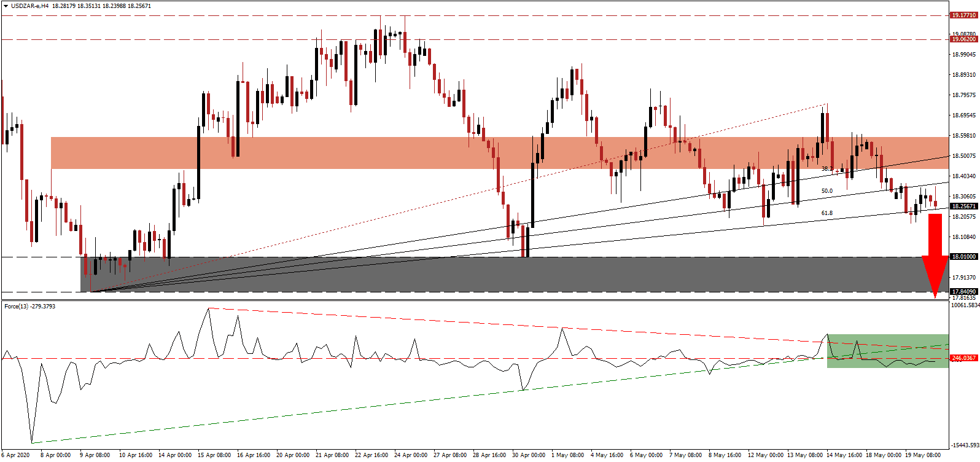Click the 18.50075 value on price scale
Viewport: 980px width, 462px height.
[963, 156]
